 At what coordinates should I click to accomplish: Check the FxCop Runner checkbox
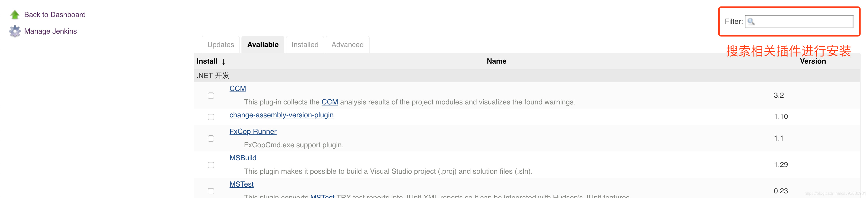point(211,138)
